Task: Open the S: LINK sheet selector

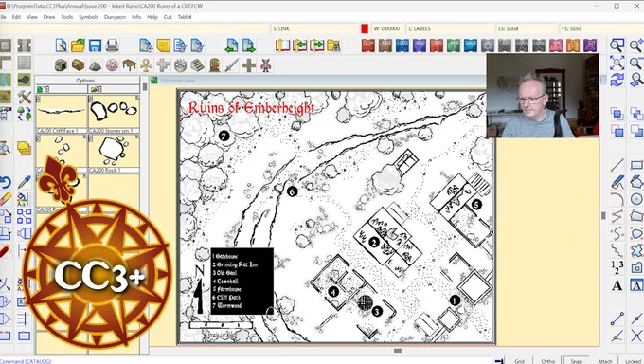Action: [314, 28]
